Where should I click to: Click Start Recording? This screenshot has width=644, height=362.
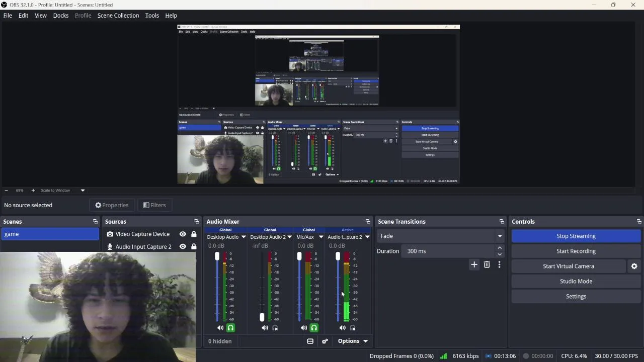tap(576, 251)
